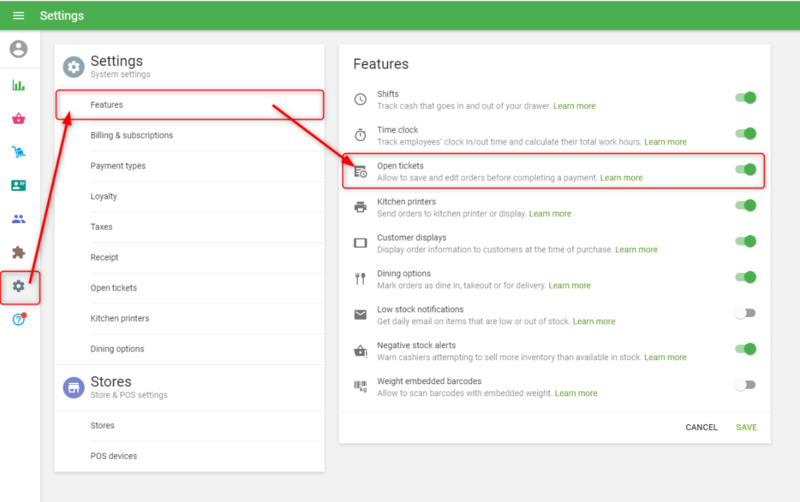Open Help question mark icon in sidebar

18,320
